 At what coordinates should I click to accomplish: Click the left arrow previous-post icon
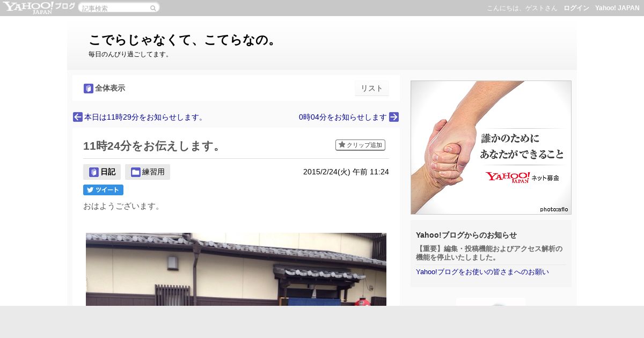[78, 117]
